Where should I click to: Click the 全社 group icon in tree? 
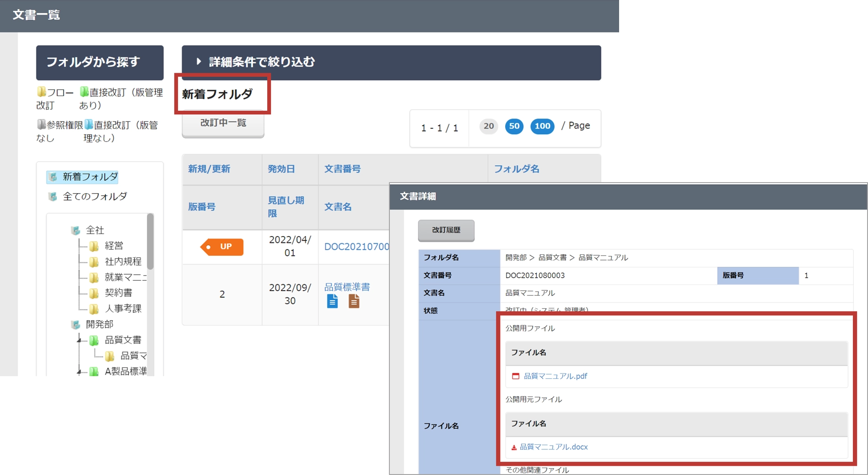coord(75,230)
